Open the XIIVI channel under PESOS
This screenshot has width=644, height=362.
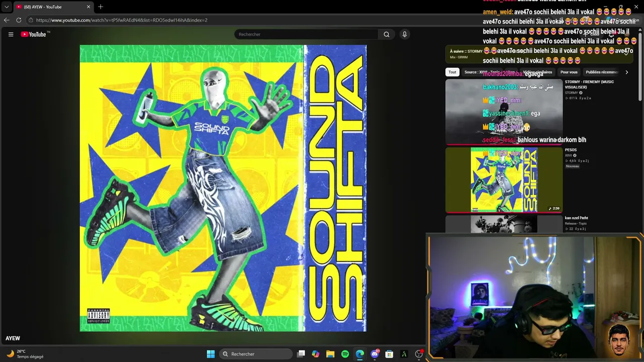pyautogui.click(x=569, y=155)
